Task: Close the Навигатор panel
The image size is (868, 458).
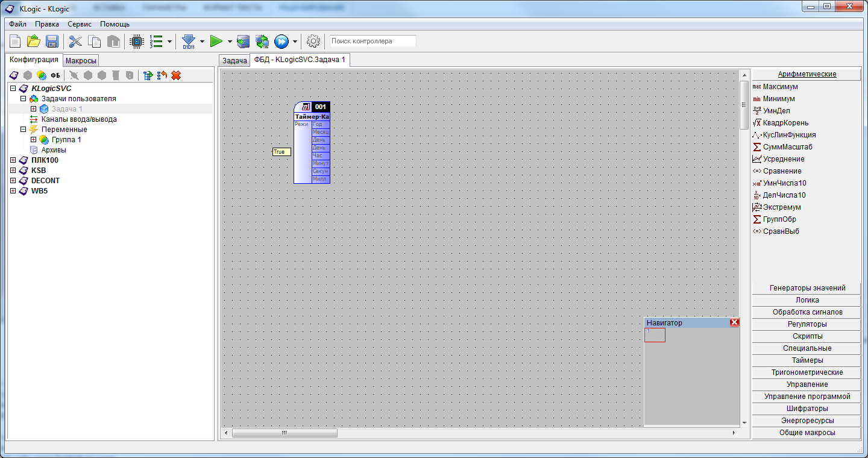Action: pyautogui.click(x=734, y=323)
